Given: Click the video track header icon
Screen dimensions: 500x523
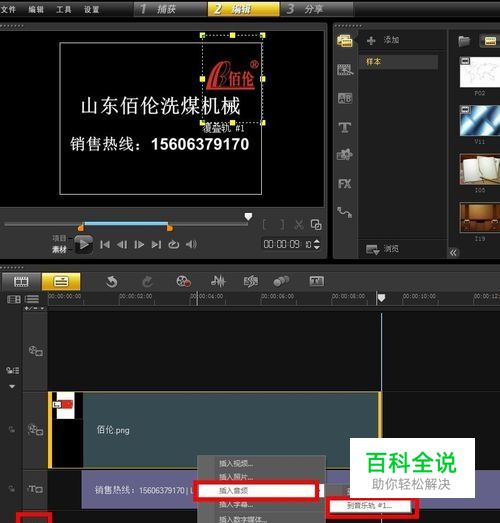Looking at the screenshot, I should click(35, 351).
